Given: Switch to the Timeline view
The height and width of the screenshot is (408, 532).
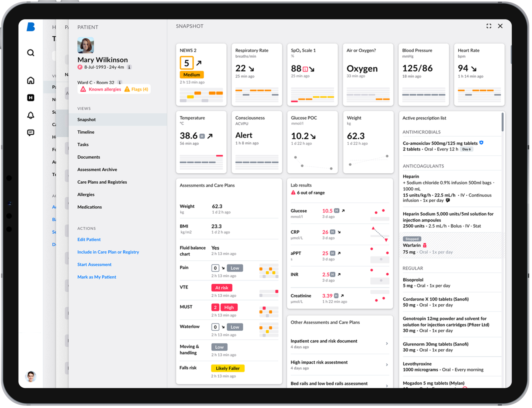Looking at the screenshot, I should click(86, 132).
